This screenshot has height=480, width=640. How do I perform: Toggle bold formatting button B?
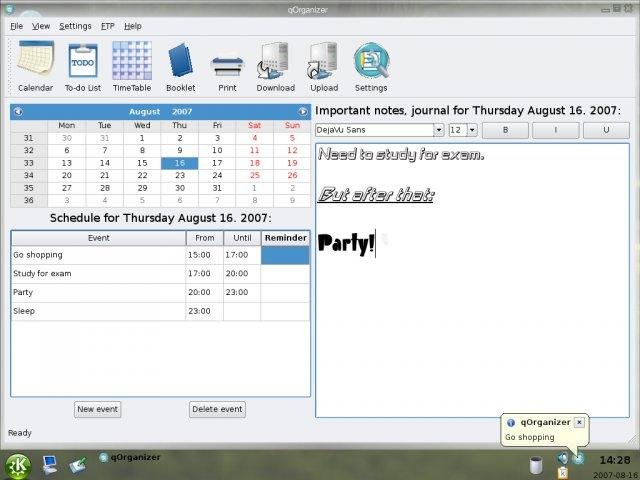point(505,130)
